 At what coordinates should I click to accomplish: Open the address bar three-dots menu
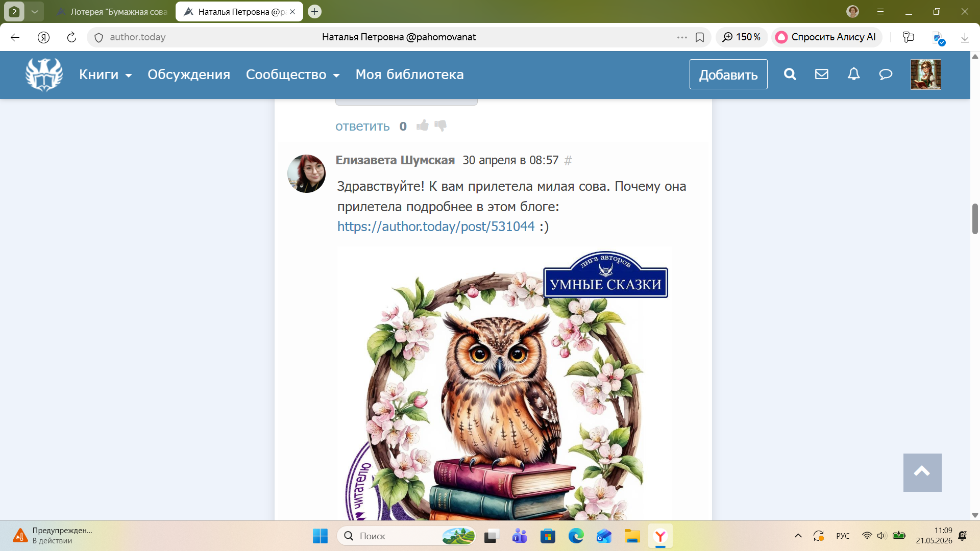tap(682, 37)
